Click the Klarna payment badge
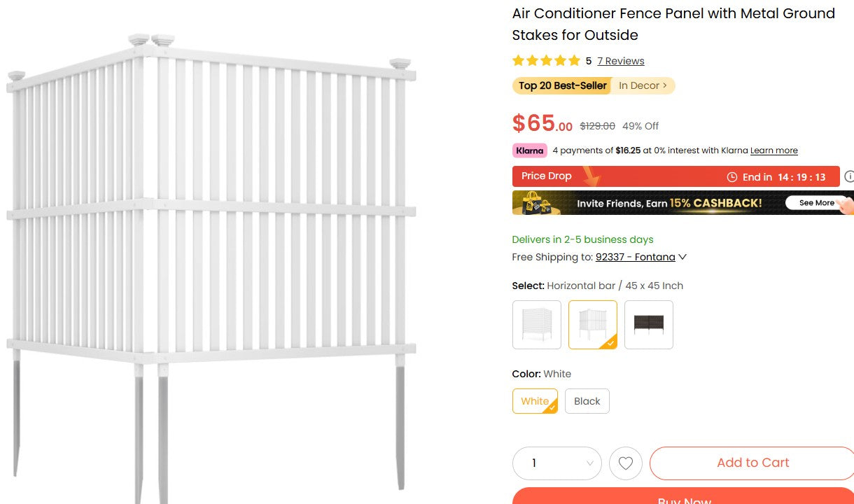This screenshot has width=854, height=504. click(x=529, y=150)
